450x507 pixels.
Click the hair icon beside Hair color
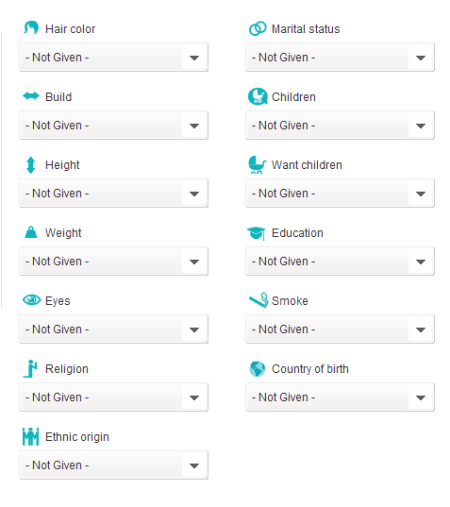[31, 28]
